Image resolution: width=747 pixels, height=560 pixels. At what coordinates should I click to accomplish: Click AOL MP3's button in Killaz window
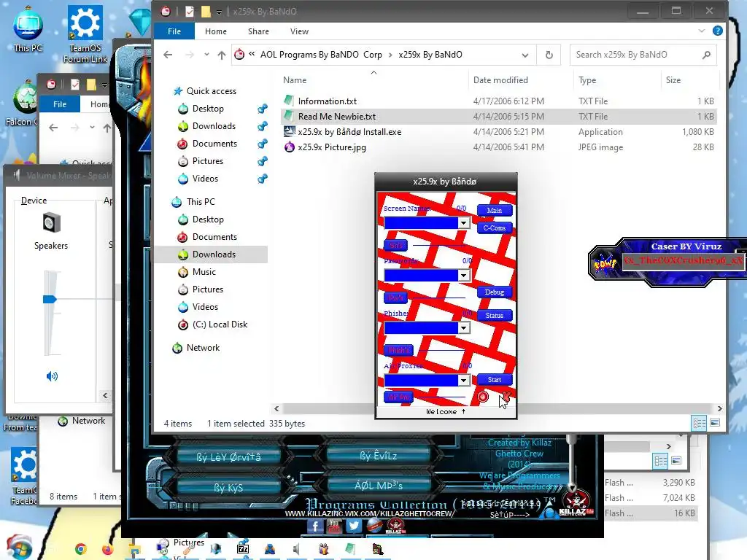379,486
